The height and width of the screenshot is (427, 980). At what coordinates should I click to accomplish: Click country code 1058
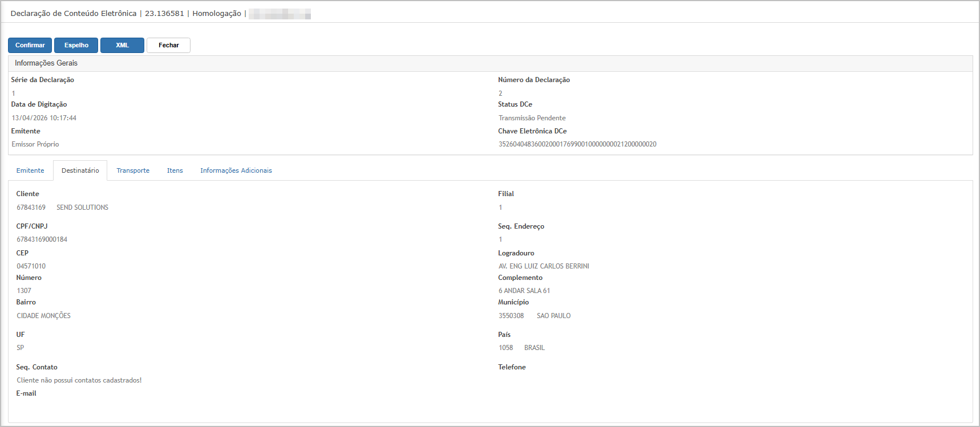pos(506,348)
